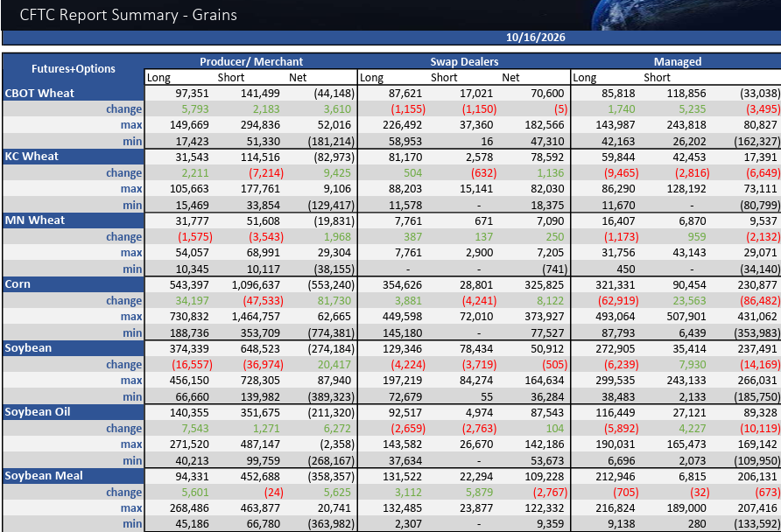The height and width of the screenshot is (532, 781).
Task: Select the Futures+Options header cell
Action: [x=74, y=68]
